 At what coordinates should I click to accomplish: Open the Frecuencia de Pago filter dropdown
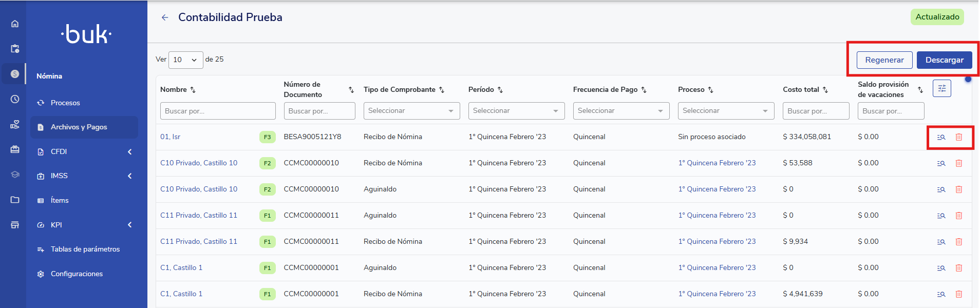[620, 111]
